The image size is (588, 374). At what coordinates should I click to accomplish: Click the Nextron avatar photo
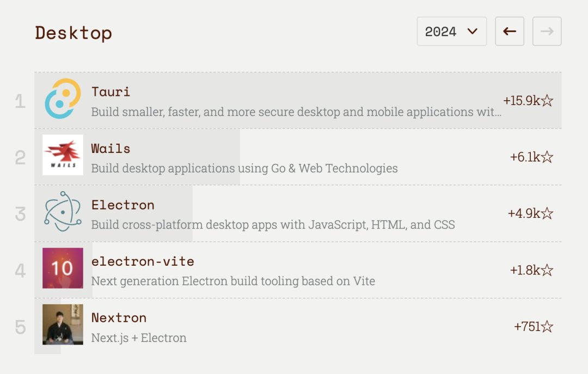63,324
